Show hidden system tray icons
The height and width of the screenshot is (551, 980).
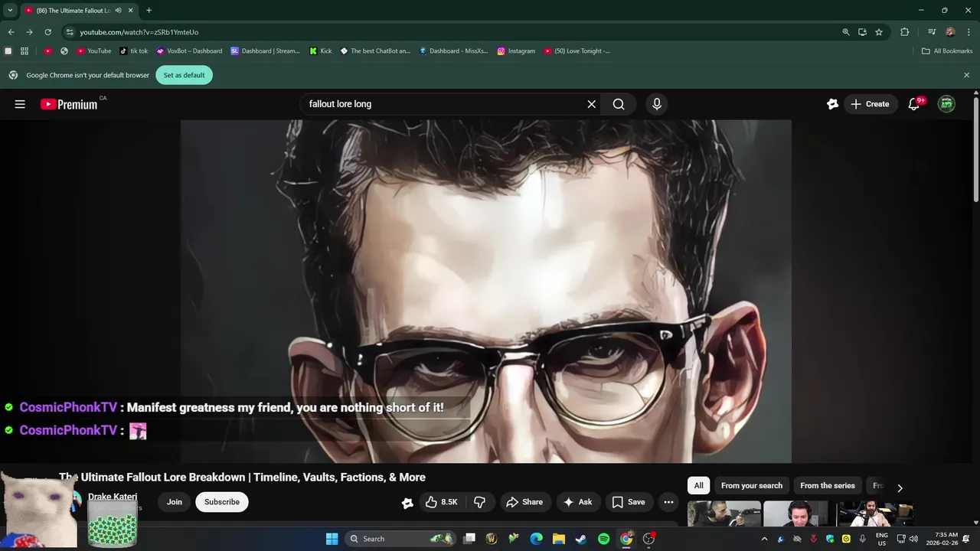pos(764,539)
